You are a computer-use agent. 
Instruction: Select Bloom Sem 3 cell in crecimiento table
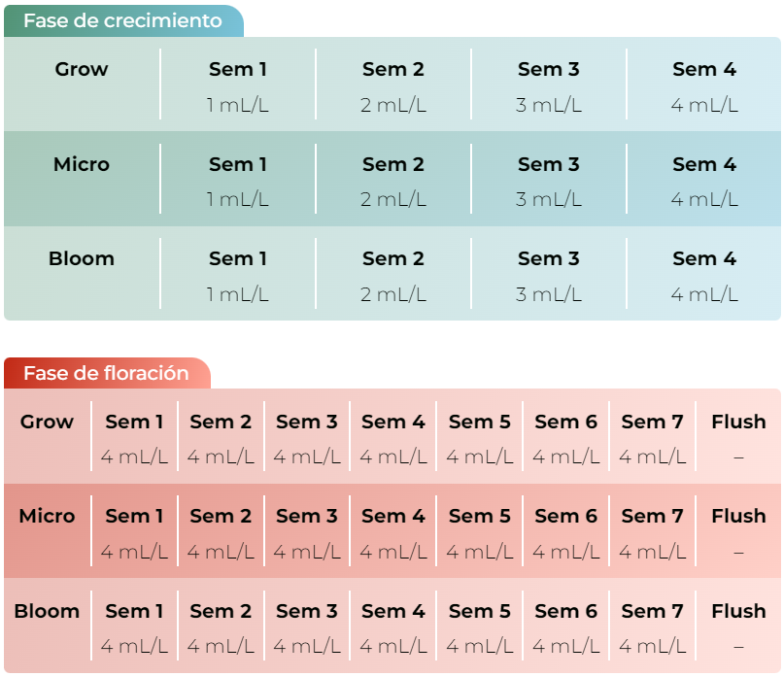pyautogui.click(x=549, y=274)
